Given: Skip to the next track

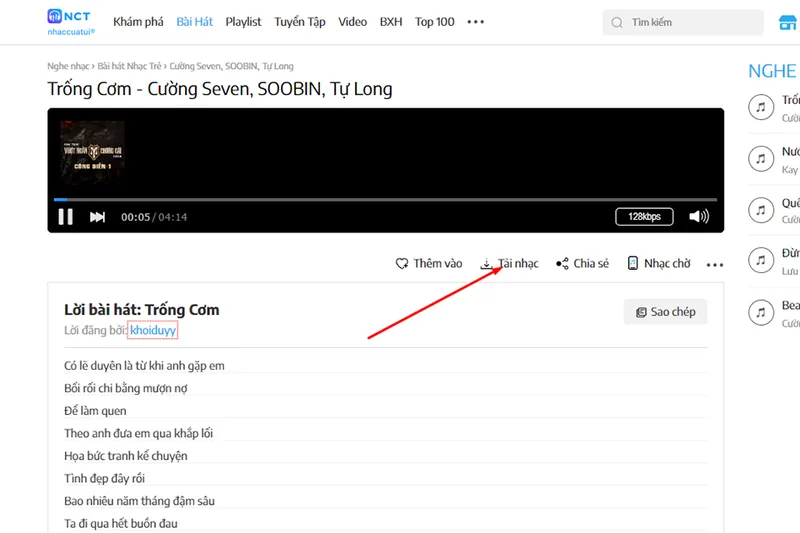Looking at the screenshot, I should (97, 217).
